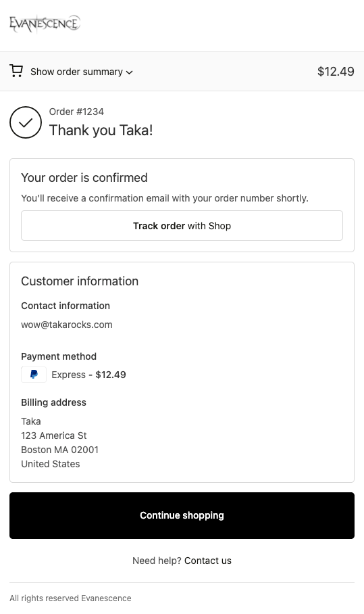Viewport: 364px width, 614px height.
Task: Click the shopping cart icon
Action: pos(16,71)
